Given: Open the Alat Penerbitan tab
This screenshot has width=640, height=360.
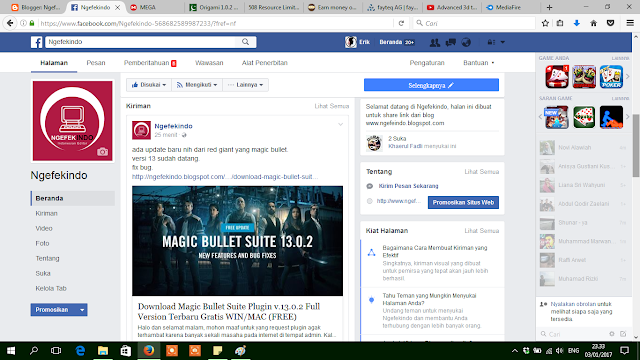Looking at the screenshot, I should [264, 63].
